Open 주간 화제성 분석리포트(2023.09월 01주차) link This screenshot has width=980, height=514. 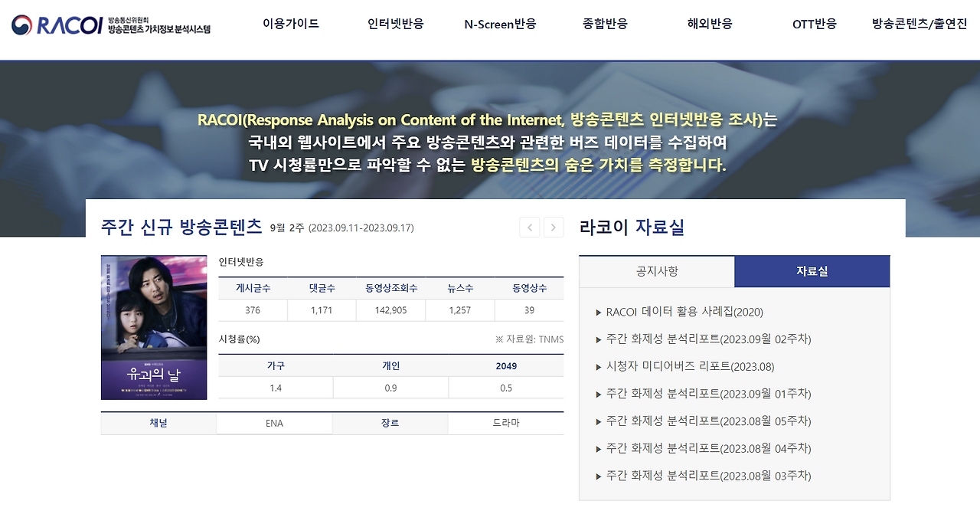[x=703, y=394]
